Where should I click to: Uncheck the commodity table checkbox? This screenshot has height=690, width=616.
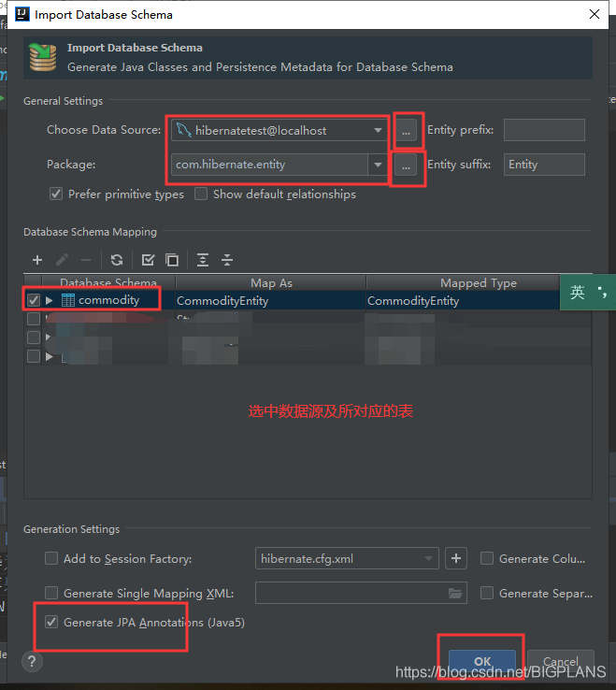click(34, 300)
